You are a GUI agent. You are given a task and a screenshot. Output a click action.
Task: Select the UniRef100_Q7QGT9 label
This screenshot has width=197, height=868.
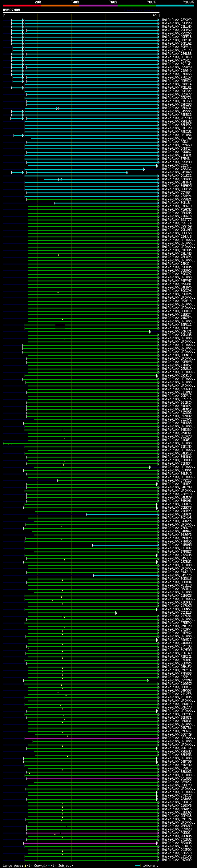tap(177, 528)
